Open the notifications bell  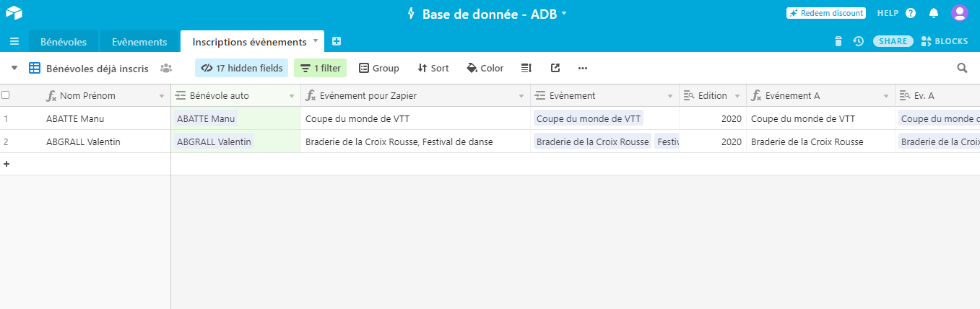(934, 13)
